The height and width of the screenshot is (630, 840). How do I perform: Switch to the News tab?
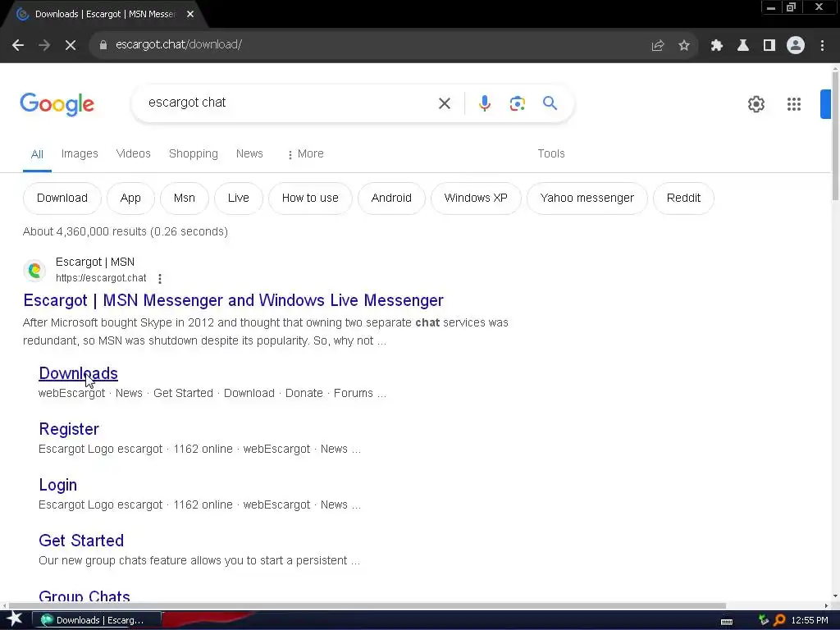coord(249,153)
